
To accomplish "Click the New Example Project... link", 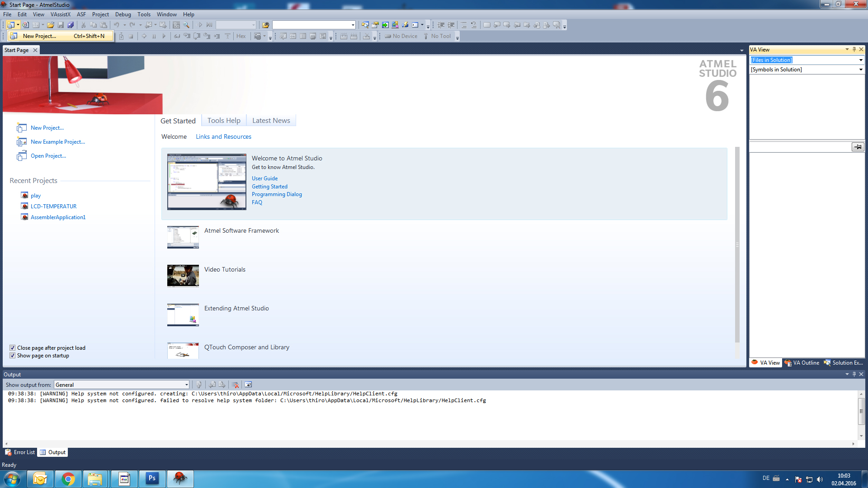I will tap(57, 142).
